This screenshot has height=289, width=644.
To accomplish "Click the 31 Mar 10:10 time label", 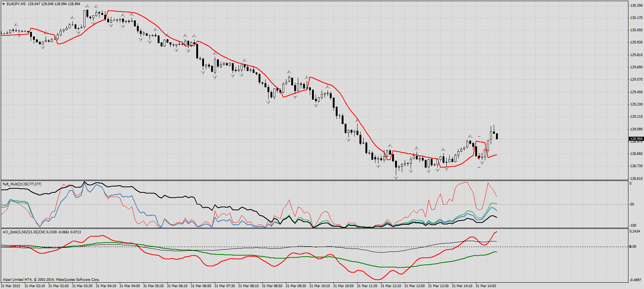I will pos(320,286).
